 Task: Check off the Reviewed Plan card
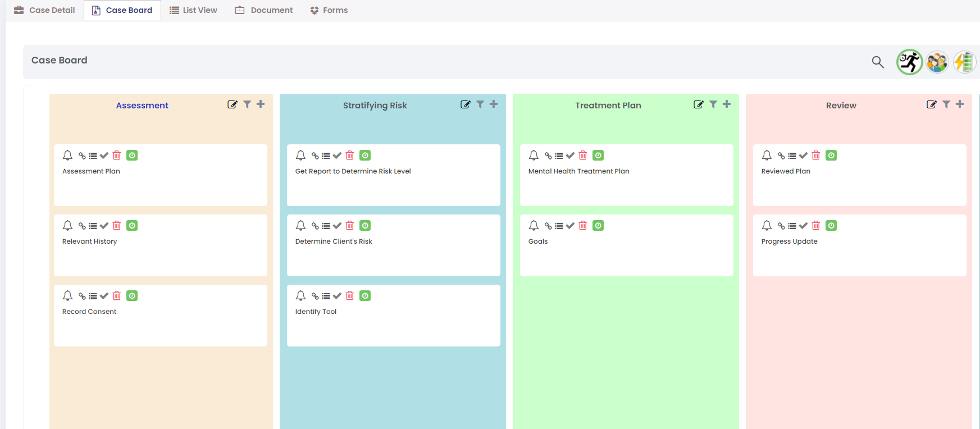803,156
